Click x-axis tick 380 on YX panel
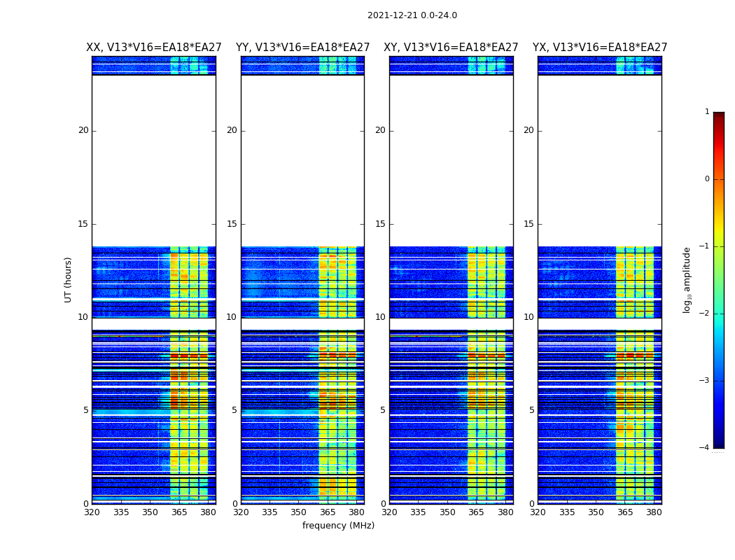Viewport: 735px width, 560px height. click(654, 512)
